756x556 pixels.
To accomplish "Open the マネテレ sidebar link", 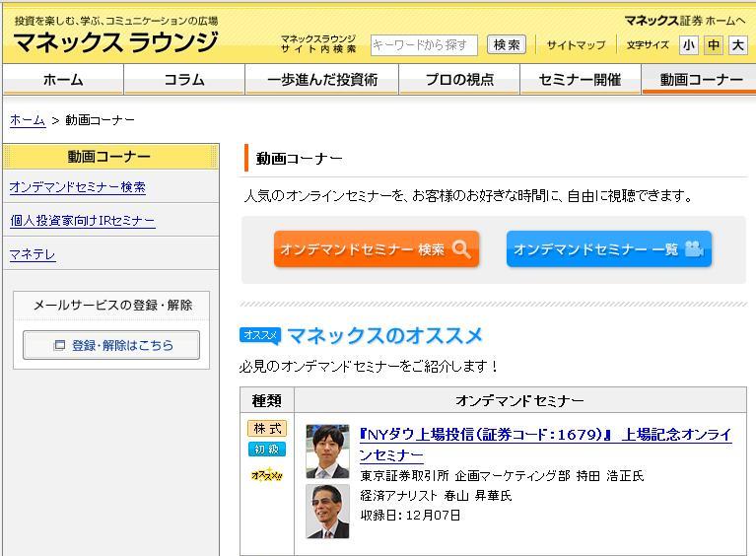I will (33, 254).
